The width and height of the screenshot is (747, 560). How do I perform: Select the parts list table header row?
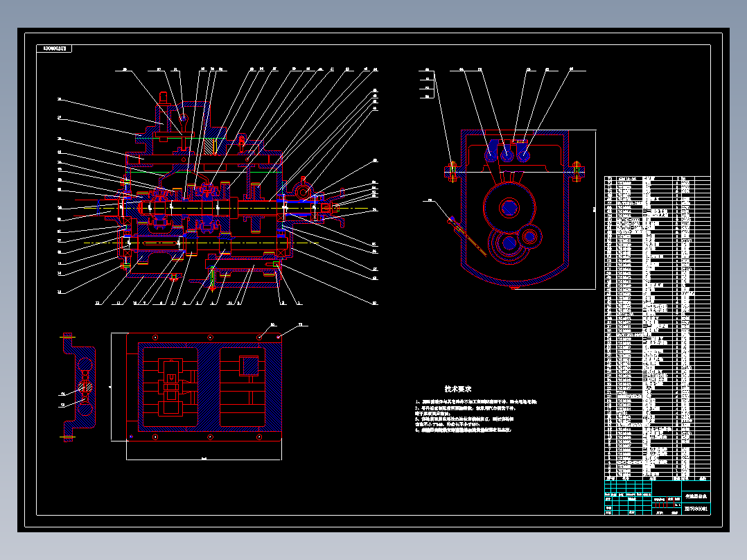click(658, 478)
